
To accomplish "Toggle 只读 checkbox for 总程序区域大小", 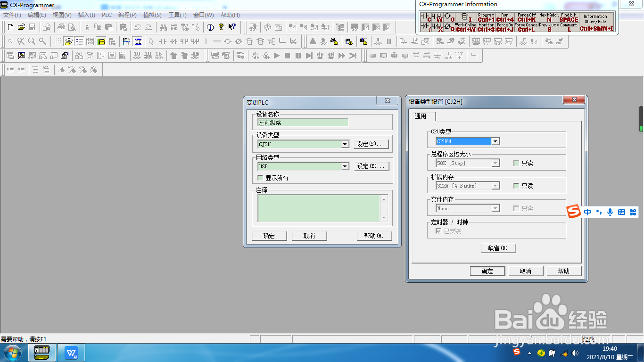I will coord(516,163).
